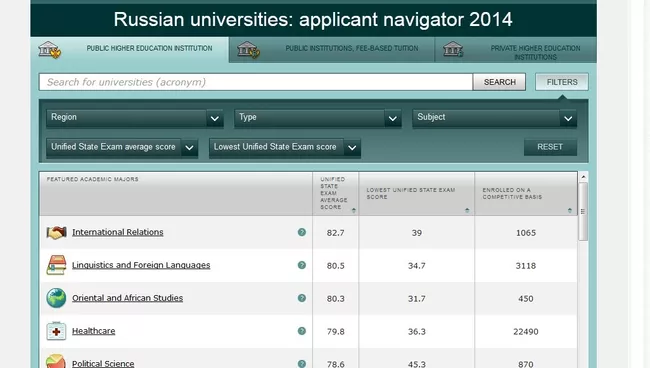Click the table scrollbar up arrow
650x368 pixels.
point(583,177)
